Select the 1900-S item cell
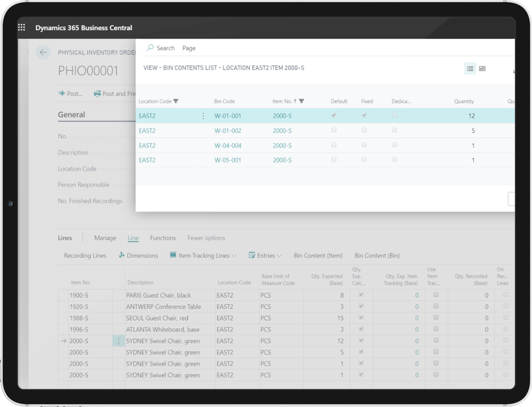Screen dimensions: 532x407 [x=90, y=295]
